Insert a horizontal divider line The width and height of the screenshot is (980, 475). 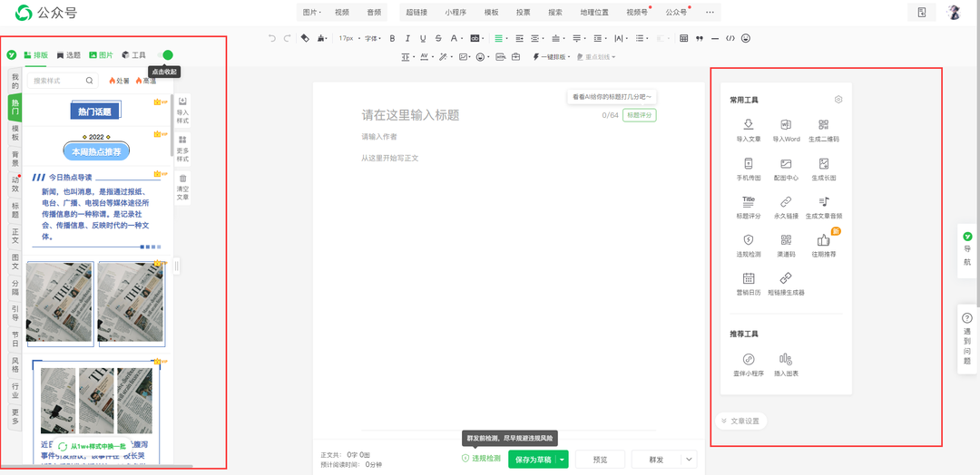click(715, 38)
